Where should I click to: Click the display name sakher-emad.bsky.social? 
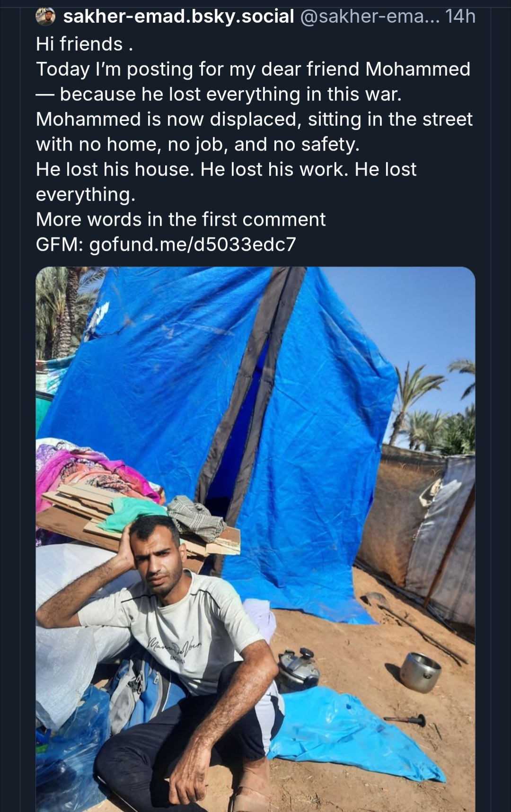tap(179, 17)
